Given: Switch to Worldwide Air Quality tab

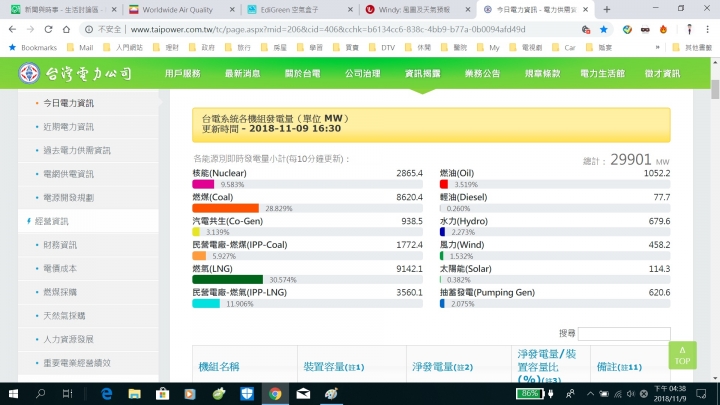Looking at the screenshot, I should point(176,9).
